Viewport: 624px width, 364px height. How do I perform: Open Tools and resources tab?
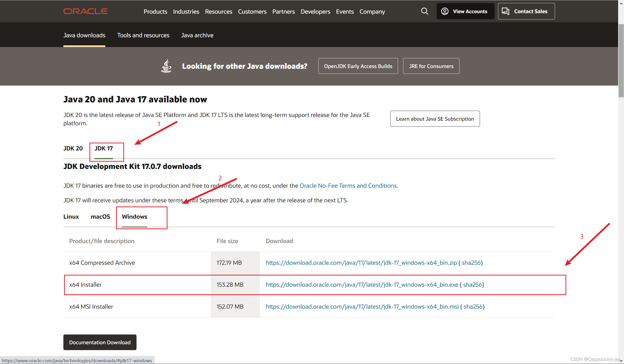coord(143,35)
